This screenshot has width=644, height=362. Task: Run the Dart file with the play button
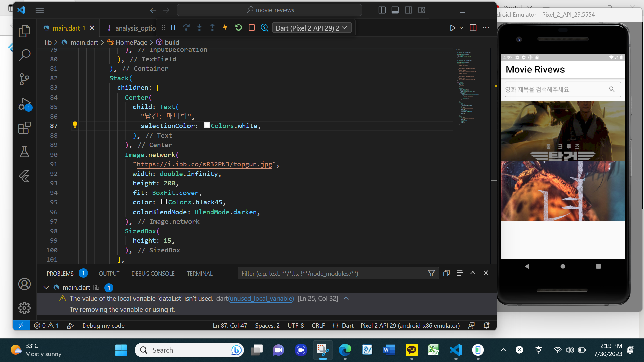pos(452,28)
